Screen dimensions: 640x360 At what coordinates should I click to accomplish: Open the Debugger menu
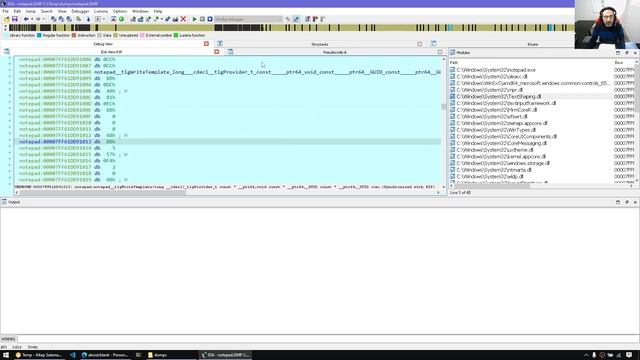pos(80,11)
